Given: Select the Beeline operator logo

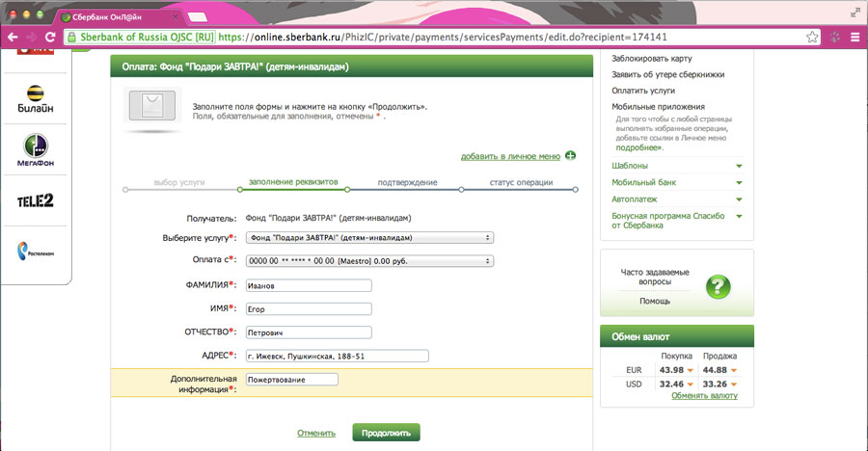Looking at the screenshot, I should coord(36,99).
